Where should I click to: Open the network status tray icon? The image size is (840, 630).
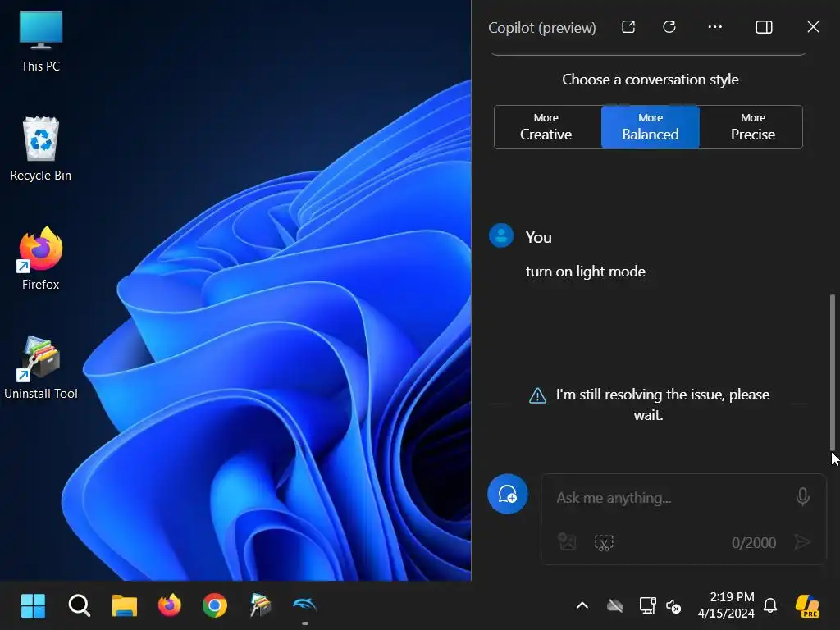point(648,606)
